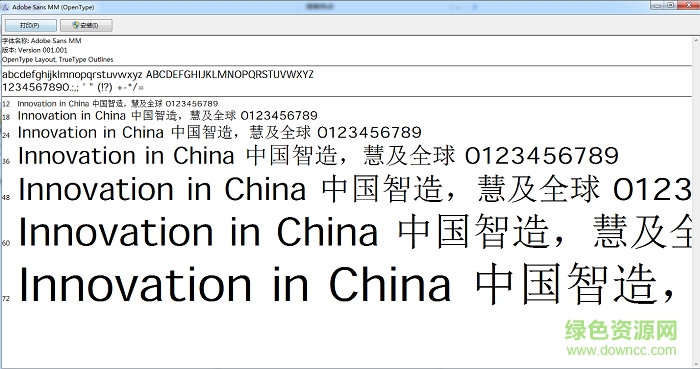The image size is (700, 369).
Task: Click the 24-point Innovation in China sample
Action: [219, 133]
